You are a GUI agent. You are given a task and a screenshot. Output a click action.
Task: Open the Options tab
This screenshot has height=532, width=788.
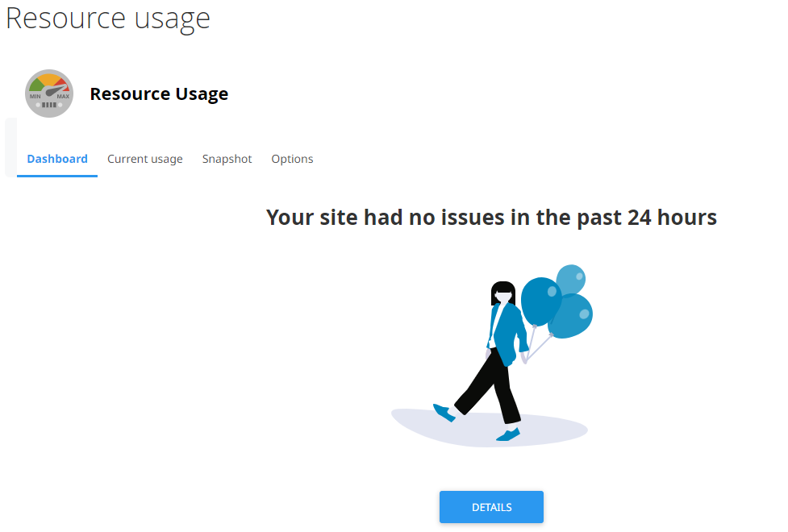292,159
